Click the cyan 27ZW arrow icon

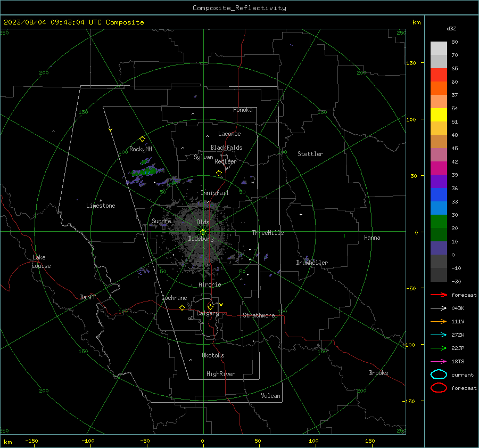pos(439,335)
